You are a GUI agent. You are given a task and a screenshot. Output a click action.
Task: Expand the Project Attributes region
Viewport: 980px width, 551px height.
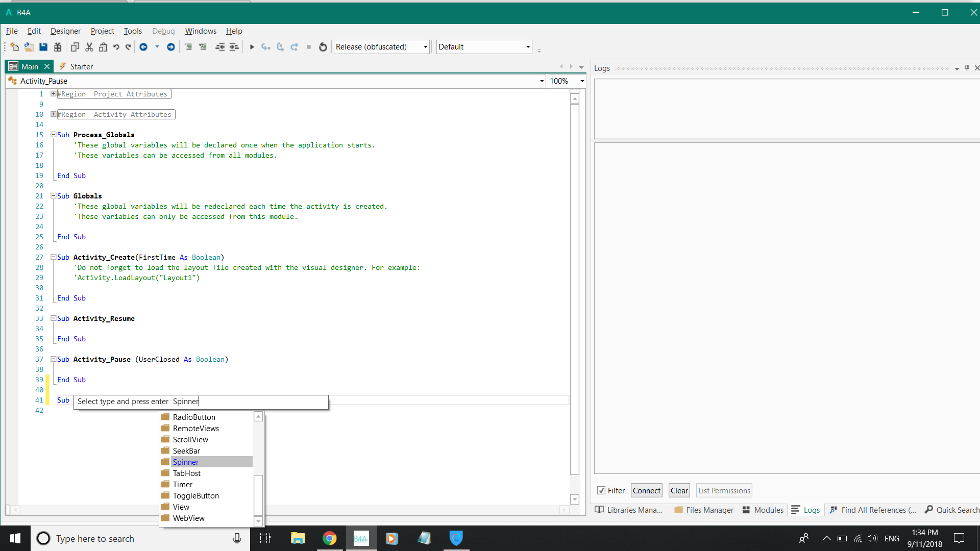pyautogui.click(x=53, y=93)
